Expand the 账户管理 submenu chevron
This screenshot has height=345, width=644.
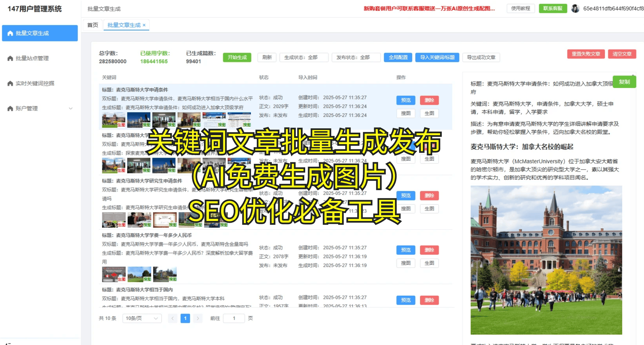[x=71, y=108]
